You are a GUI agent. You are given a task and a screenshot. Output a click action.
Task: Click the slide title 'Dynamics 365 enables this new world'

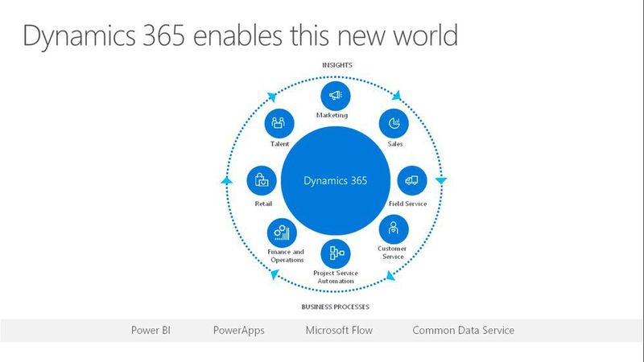[240, 35]
